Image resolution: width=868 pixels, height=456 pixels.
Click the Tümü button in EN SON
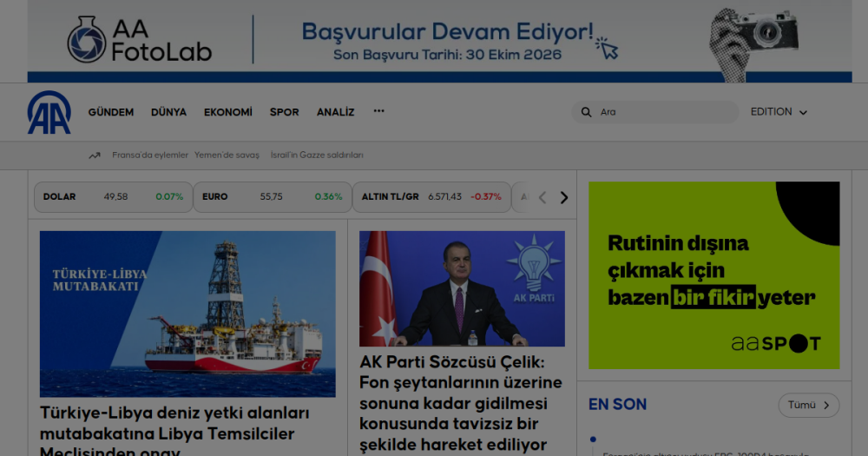[x=809, y=405]
